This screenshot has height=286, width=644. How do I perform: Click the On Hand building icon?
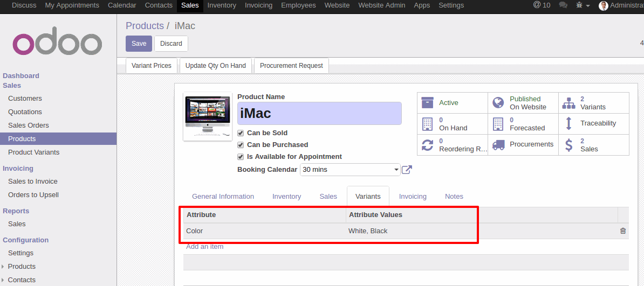[x=428, y=123]
